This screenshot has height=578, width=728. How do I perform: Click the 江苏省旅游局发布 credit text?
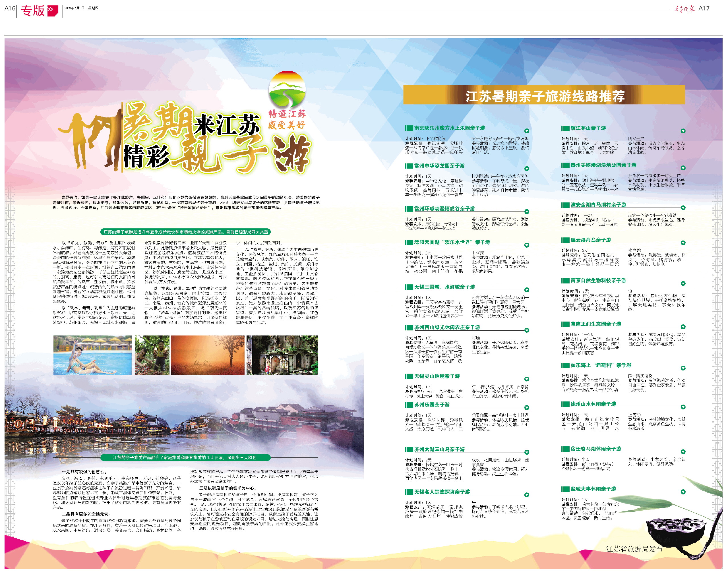pos(634,549)
